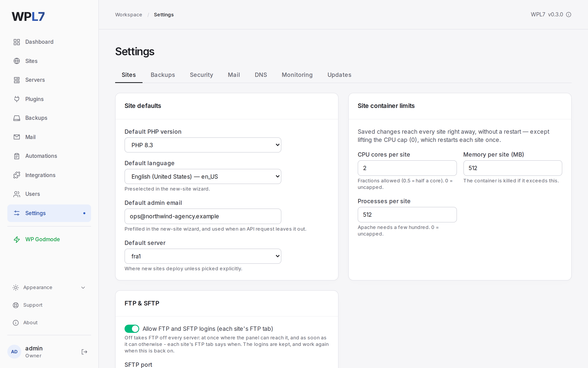Click the logout icon next to admin
The height and width of the screenshot is (368, 588).
point(84,352)
